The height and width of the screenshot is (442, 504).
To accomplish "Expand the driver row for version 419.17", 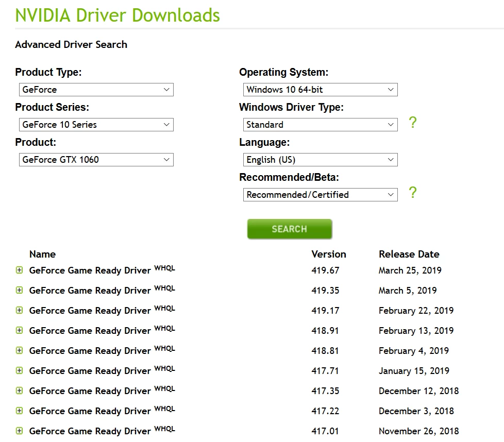I will [x=19, y=310].
